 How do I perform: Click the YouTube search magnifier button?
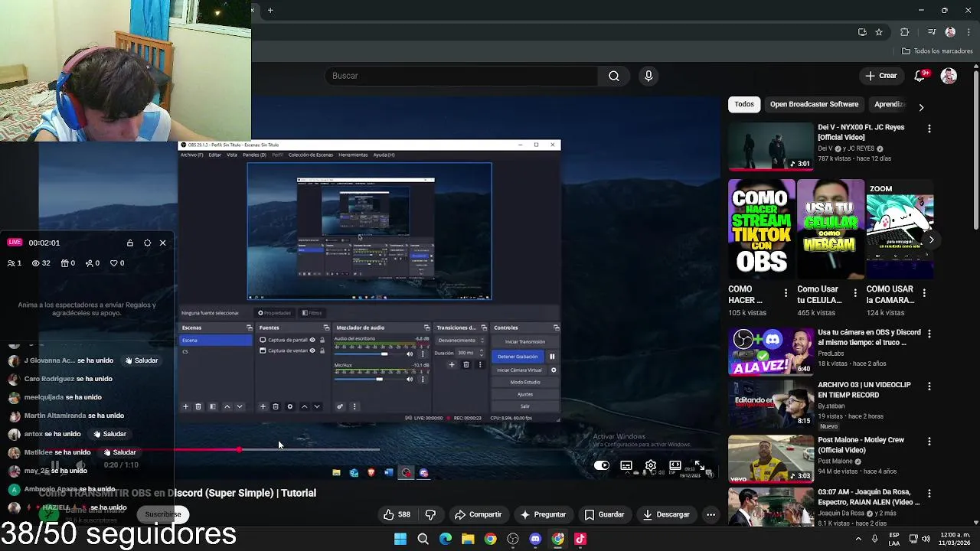pos(614,76)
